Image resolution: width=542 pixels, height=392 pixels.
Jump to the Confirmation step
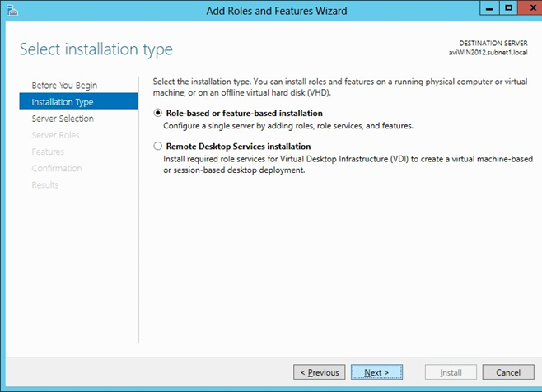click(x=57, y=168)
